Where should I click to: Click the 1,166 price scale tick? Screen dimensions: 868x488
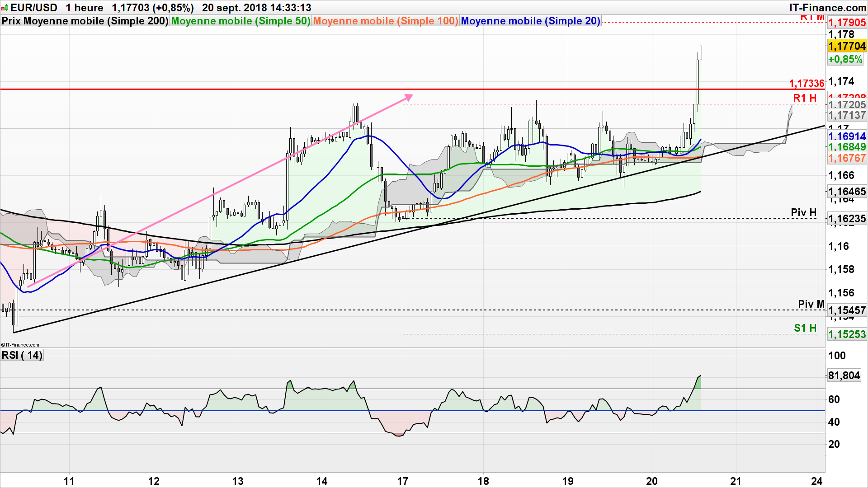(x=841, y=175)
